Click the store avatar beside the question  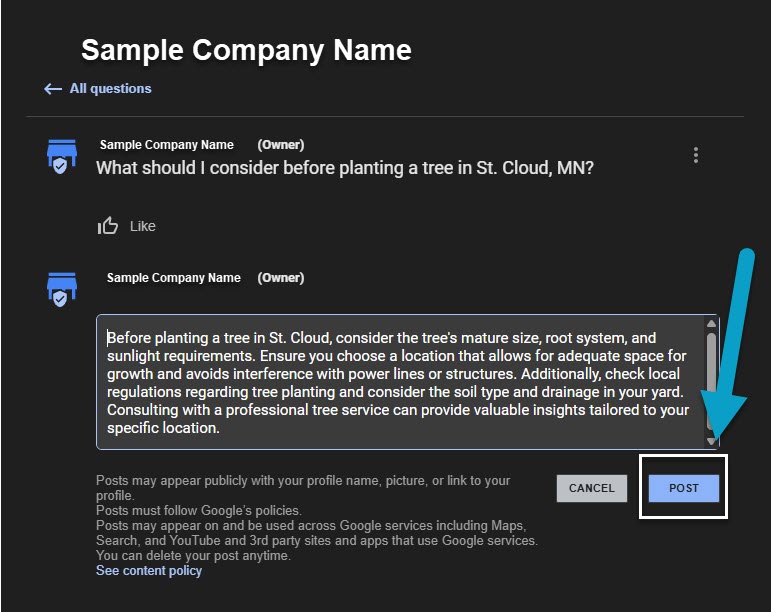pos(62,156)
